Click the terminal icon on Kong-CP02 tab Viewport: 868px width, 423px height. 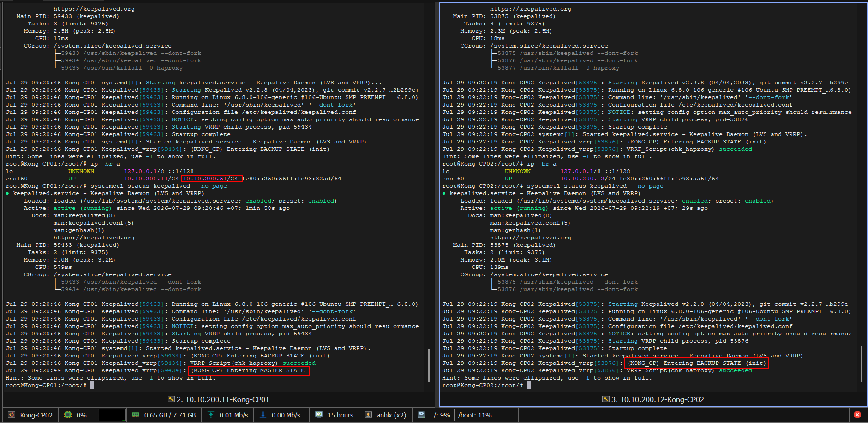pyautogui.click(x=605, y=399)
